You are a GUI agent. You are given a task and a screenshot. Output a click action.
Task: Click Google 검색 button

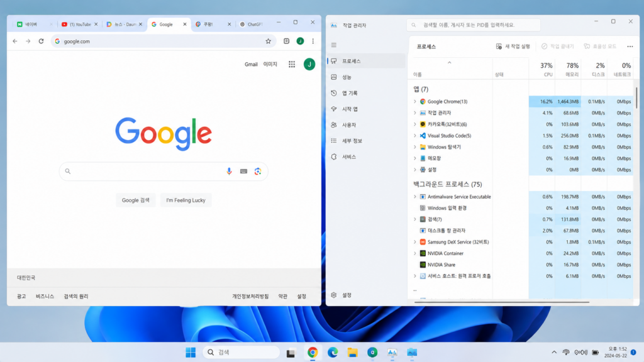136,200
